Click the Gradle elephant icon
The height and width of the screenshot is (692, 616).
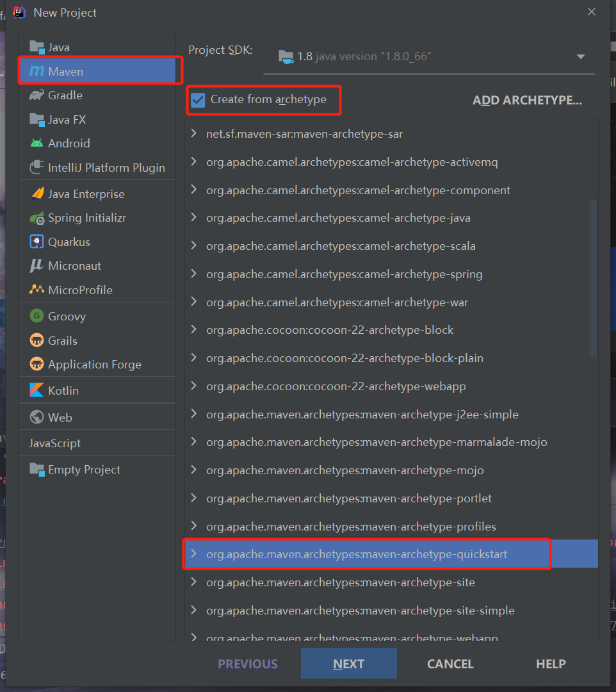37,95
